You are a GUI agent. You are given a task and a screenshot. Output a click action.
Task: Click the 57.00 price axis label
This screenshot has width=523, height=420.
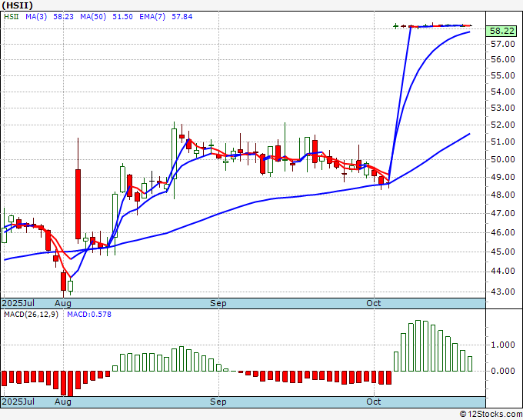click(503, 44)
